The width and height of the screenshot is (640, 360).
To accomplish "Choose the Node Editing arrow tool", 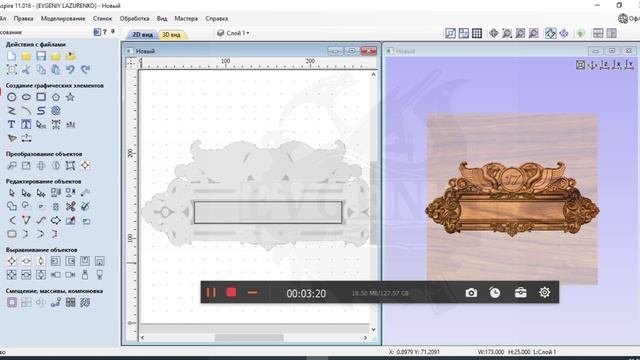I will (x=26, y=193).
